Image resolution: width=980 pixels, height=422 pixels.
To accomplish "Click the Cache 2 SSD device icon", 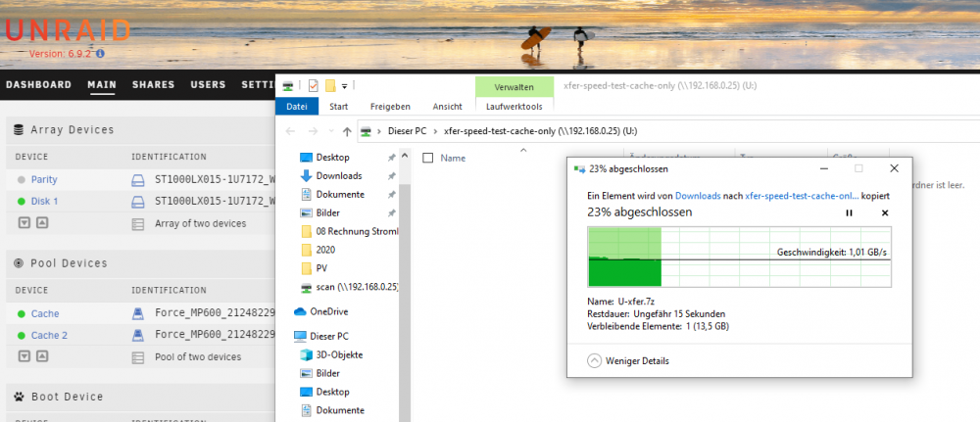I will click(137, 336).
